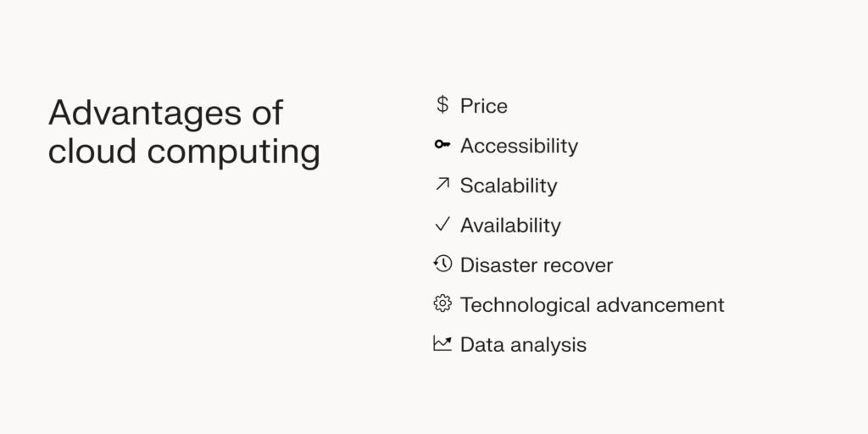868x434 pixels.
Task: Click the cloud computing title line
Action: 184,151
